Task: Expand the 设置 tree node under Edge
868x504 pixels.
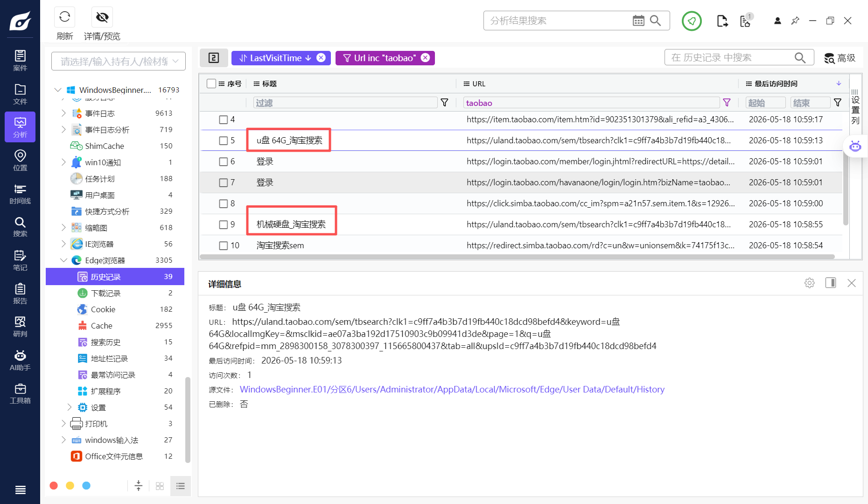Action: coord(70,407)
